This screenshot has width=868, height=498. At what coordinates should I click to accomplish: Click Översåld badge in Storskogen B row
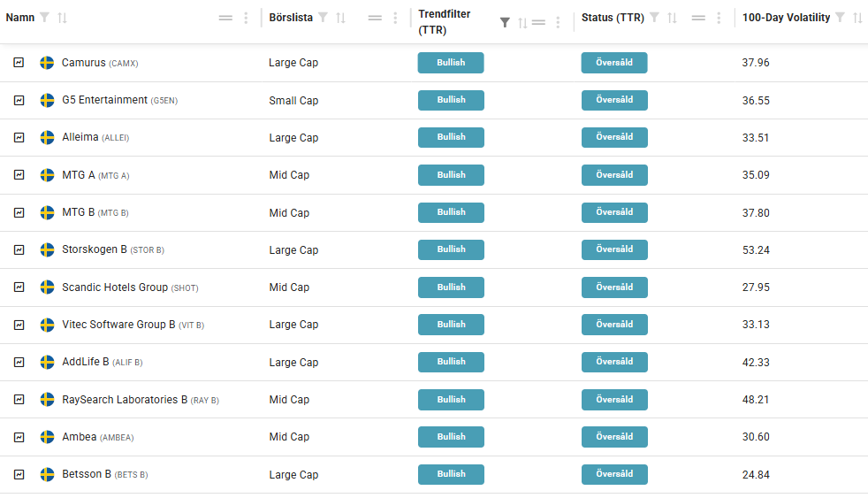614,249
